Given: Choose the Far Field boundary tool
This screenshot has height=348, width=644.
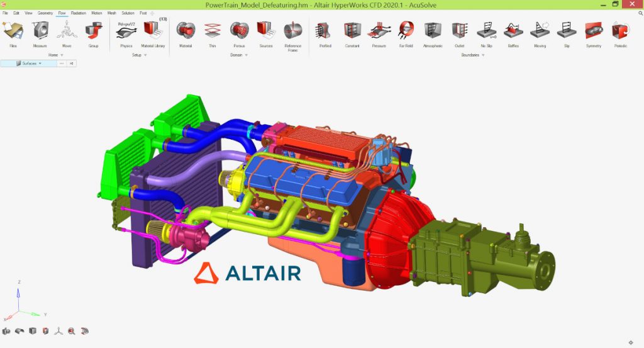Looking at the screenshot, I should (406, 31).
